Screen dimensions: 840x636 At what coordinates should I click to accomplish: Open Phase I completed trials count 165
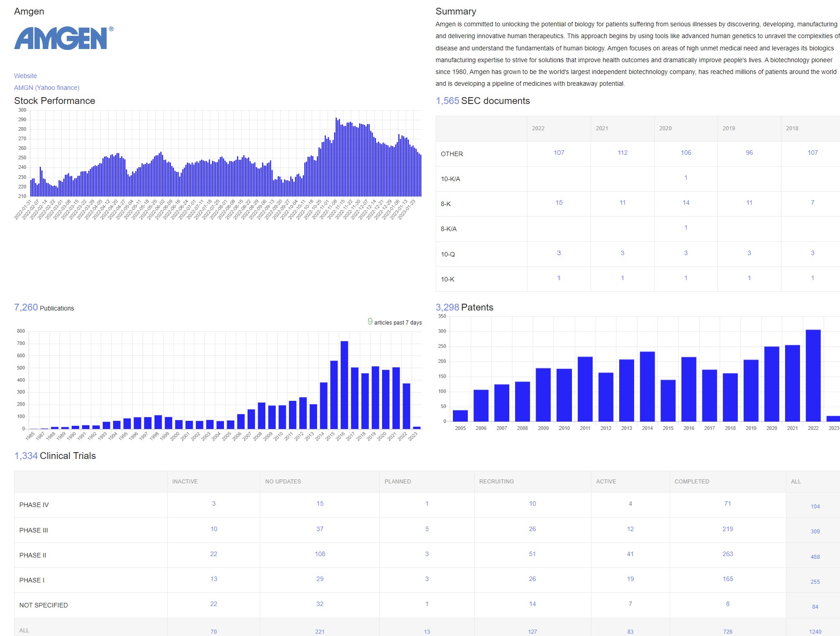point(728,579)
